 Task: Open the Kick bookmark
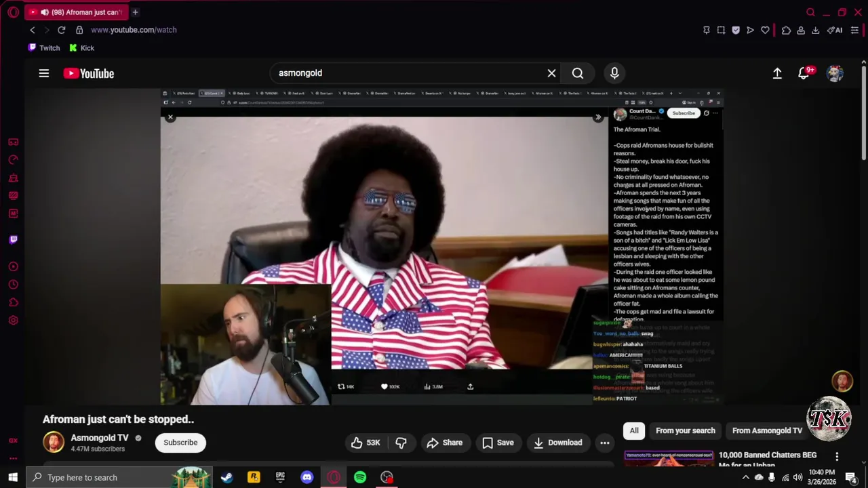[81, 48]
